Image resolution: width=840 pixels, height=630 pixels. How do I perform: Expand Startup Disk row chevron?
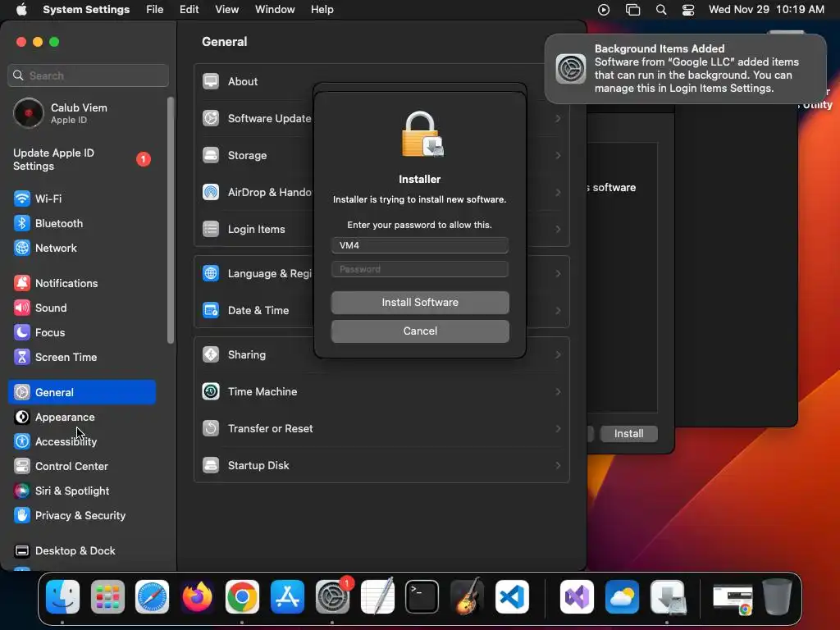(558, 466)
